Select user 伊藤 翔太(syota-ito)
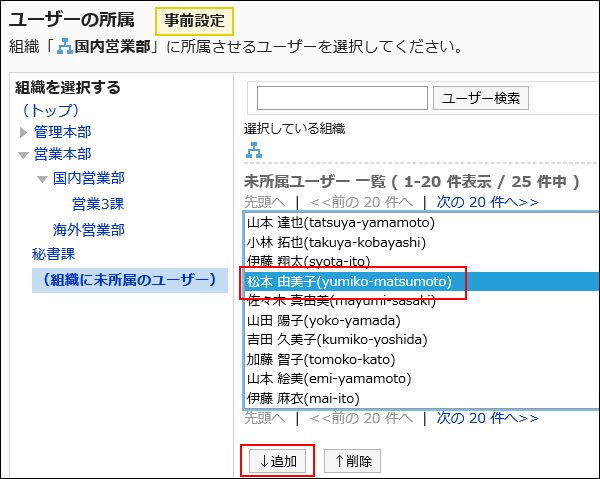The height and width of the screenshot is (479, 600). (421, 261)
